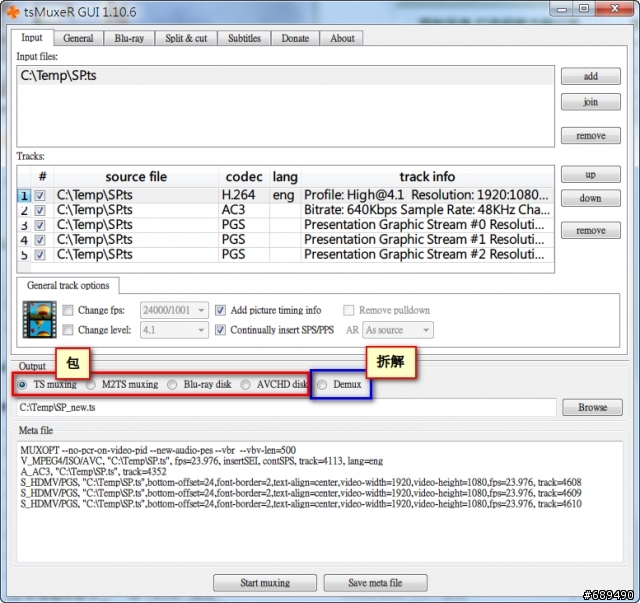Select input file C:\Temp\SP.ts in list
This screenshot has width=640, height=603.
coord(285,76)
